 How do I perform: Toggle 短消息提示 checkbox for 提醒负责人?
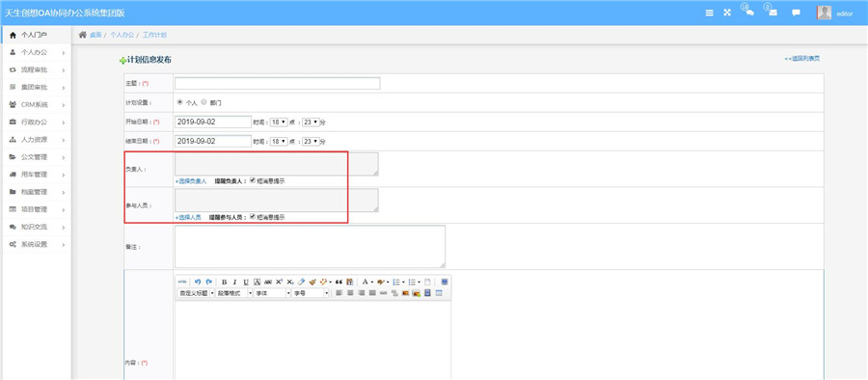point(253,180)
